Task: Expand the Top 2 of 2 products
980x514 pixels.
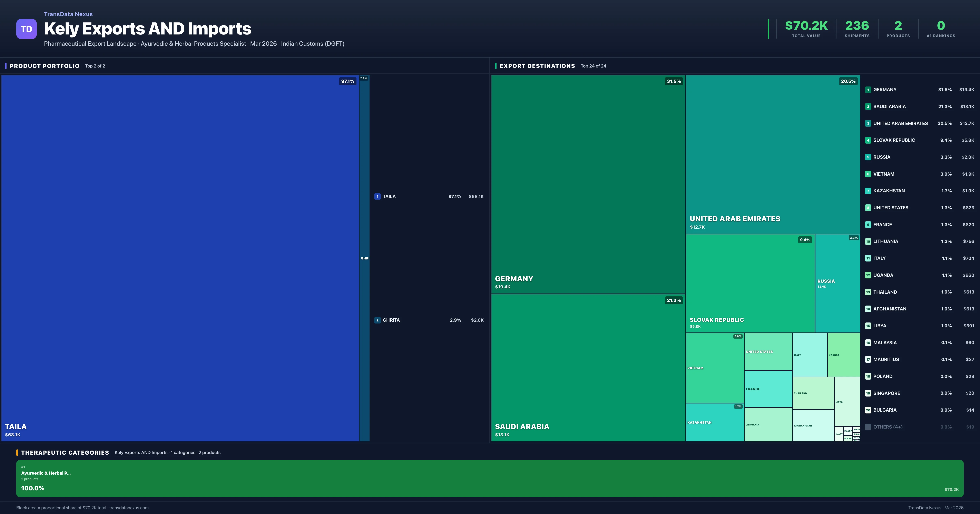Action: 95,66
